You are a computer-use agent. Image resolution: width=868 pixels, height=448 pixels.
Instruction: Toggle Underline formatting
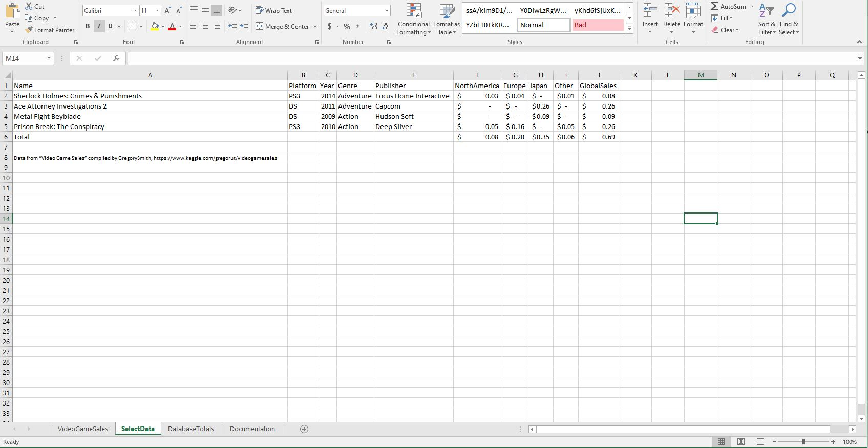[x=110, y=26]
